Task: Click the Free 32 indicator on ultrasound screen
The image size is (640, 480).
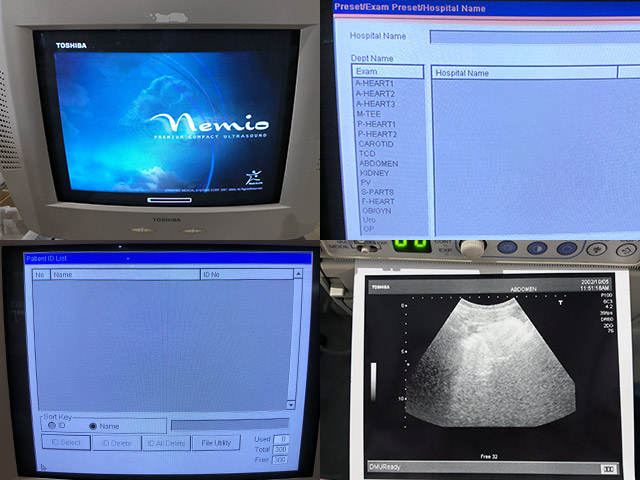Action: [x=489, y=456]
